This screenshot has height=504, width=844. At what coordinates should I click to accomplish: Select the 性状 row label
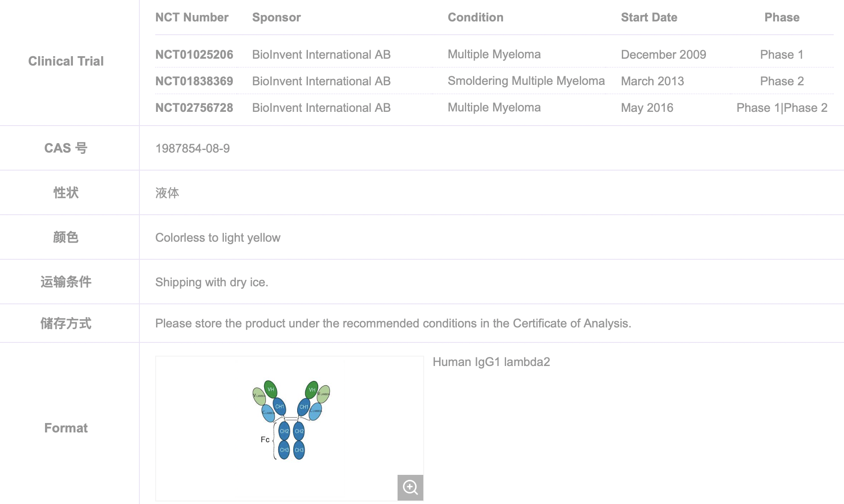tap(66, 192)
